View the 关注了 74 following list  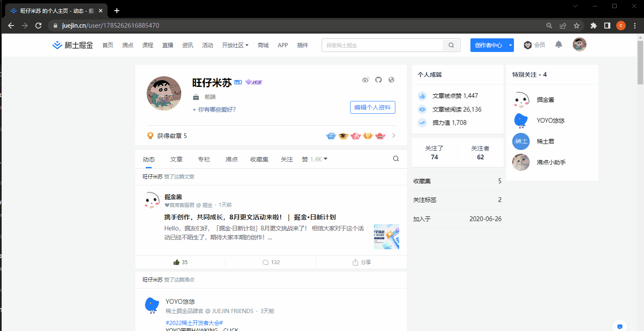(435, 153)
